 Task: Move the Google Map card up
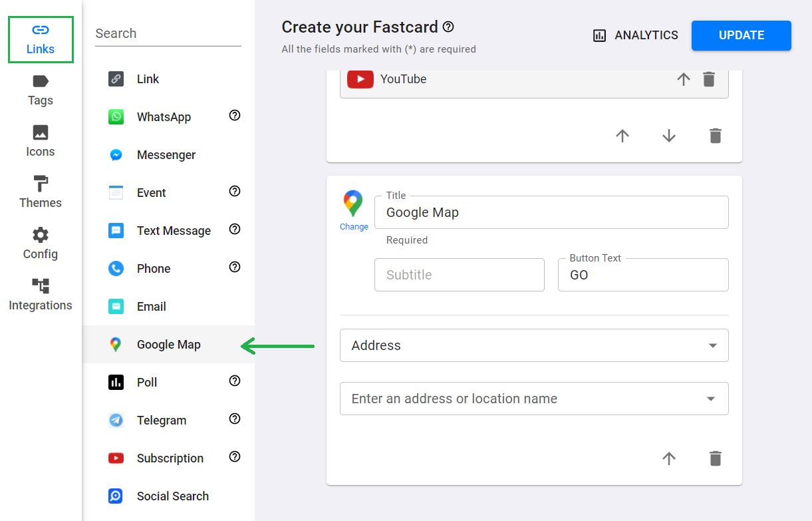[x=669, y=458]
